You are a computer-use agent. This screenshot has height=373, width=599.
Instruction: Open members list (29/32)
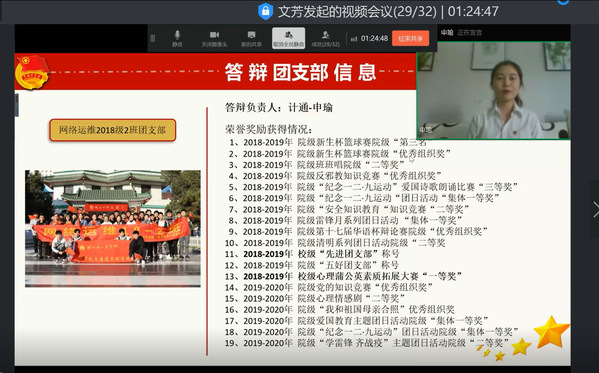click(325, 38)
